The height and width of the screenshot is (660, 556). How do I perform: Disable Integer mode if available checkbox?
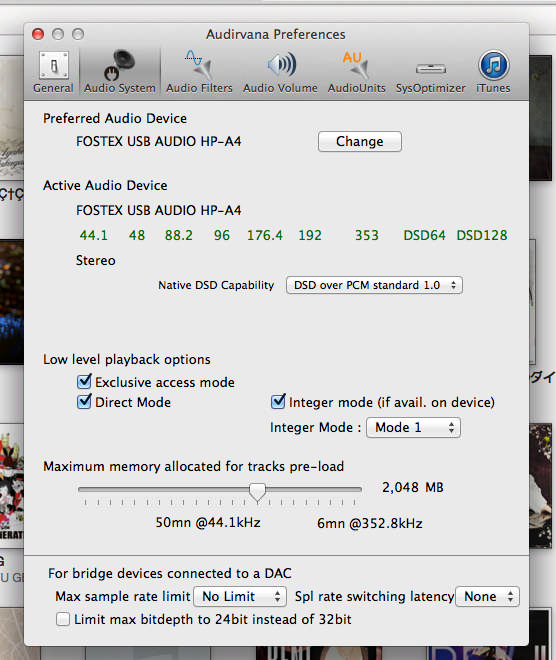click(x=278, y=402)
